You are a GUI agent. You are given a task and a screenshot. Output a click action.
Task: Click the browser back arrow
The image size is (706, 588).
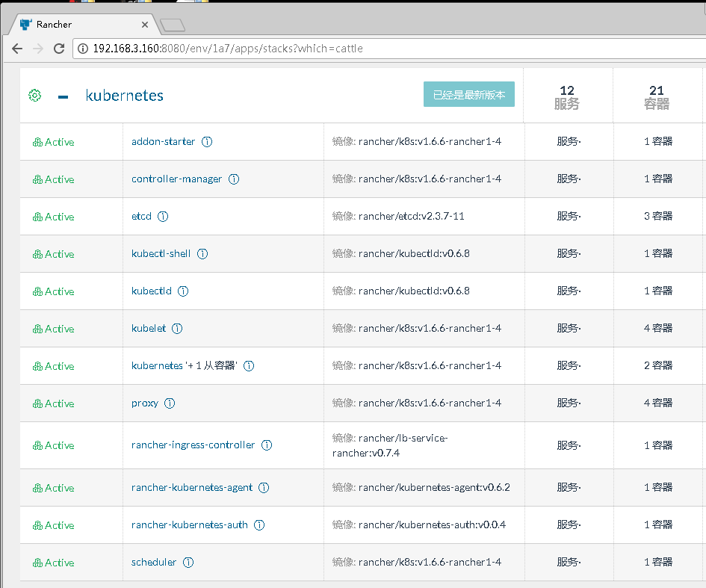click(x=17, y=49)
